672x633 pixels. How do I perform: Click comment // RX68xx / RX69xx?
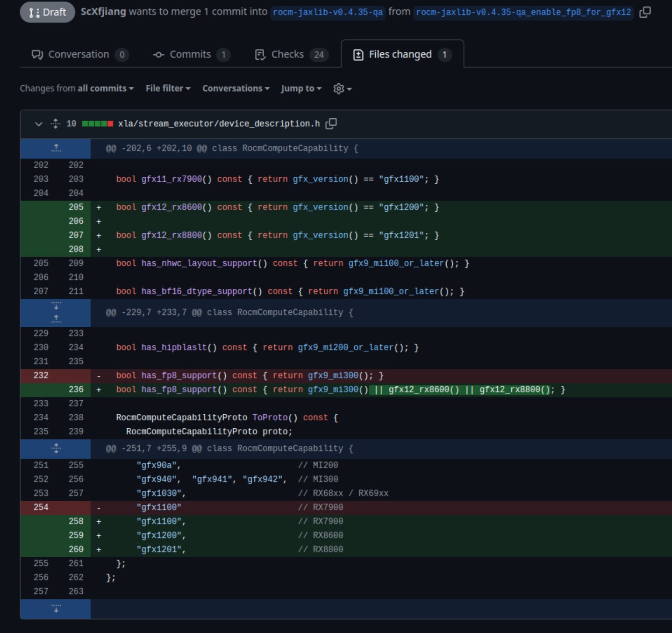(343, 493)
